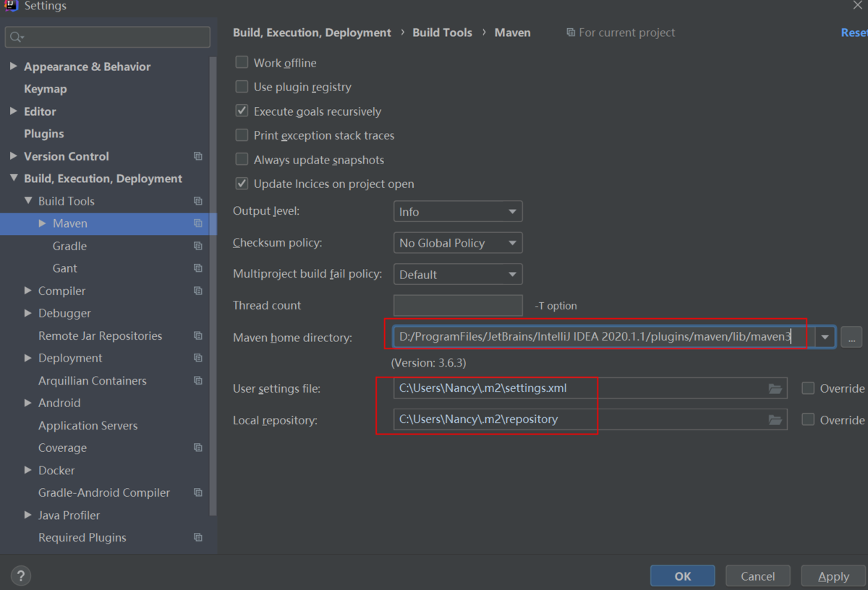Image resolution: width=868 pixels, height=590 pixels.
Task: Click project-scope icon beside Remote Jar Repositories
Action: pos(198,335)
